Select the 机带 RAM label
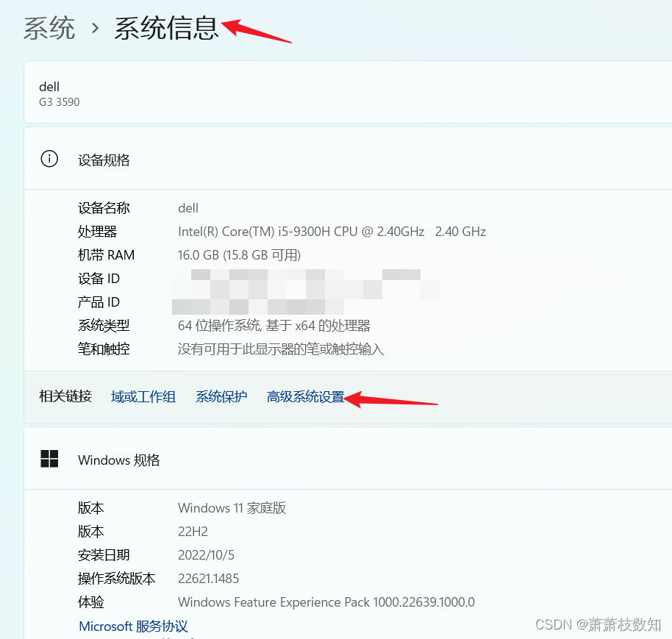 pyautogui.click(x=106, y=255)
